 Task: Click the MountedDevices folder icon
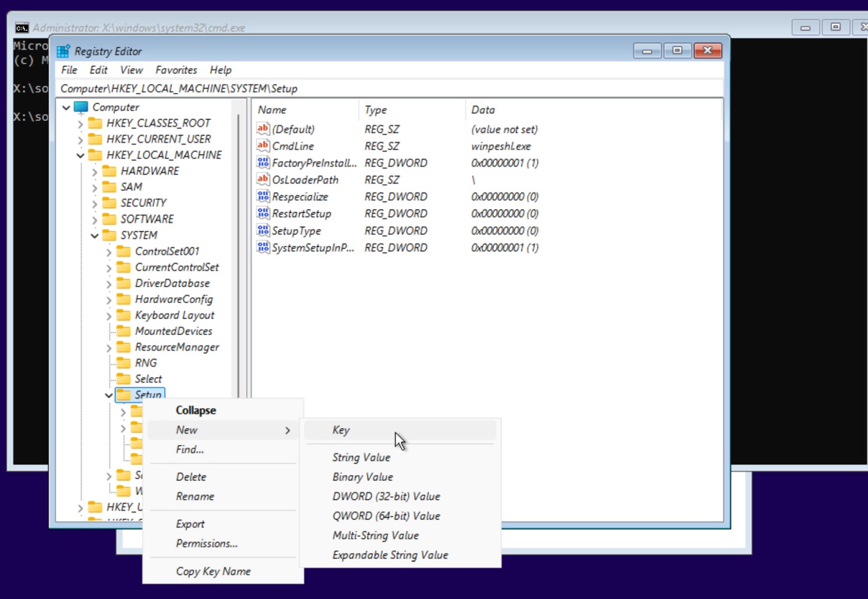[124, 331]
